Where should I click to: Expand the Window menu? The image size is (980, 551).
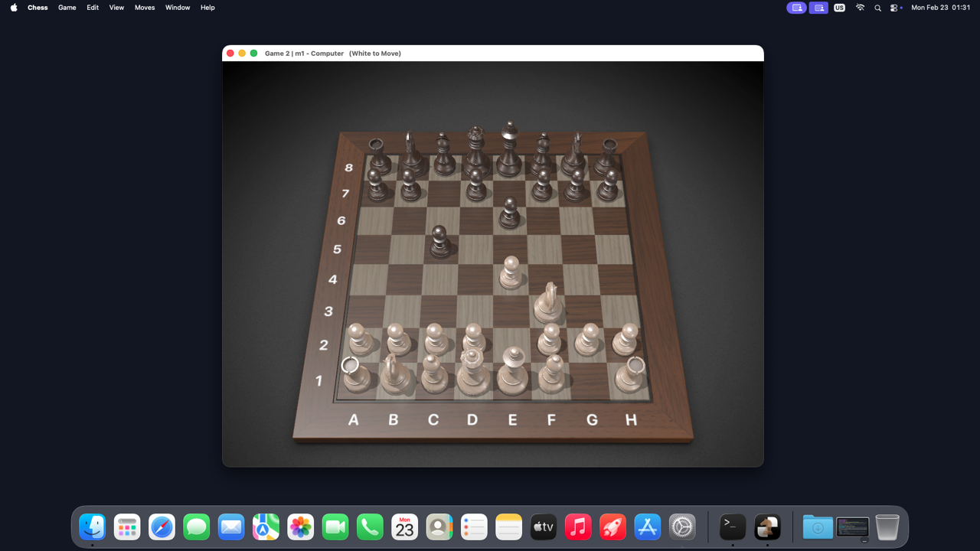[x=178, y=8]
